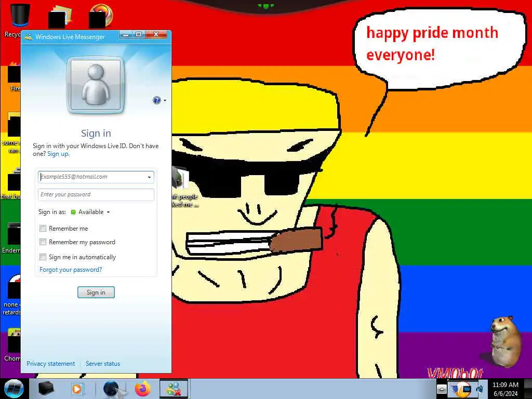Open the desktop icon labeled some ... ran
532x399 pixels.
pos(12,133)
